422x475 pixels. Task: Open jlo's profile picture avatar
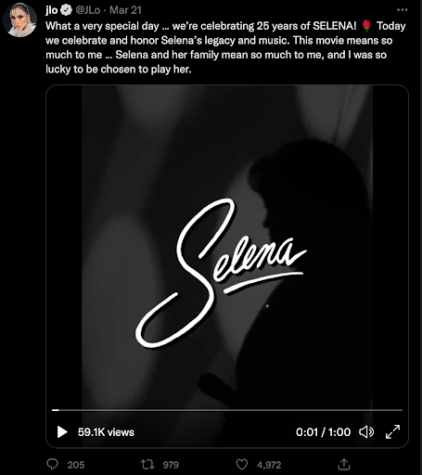coord(19,20)
